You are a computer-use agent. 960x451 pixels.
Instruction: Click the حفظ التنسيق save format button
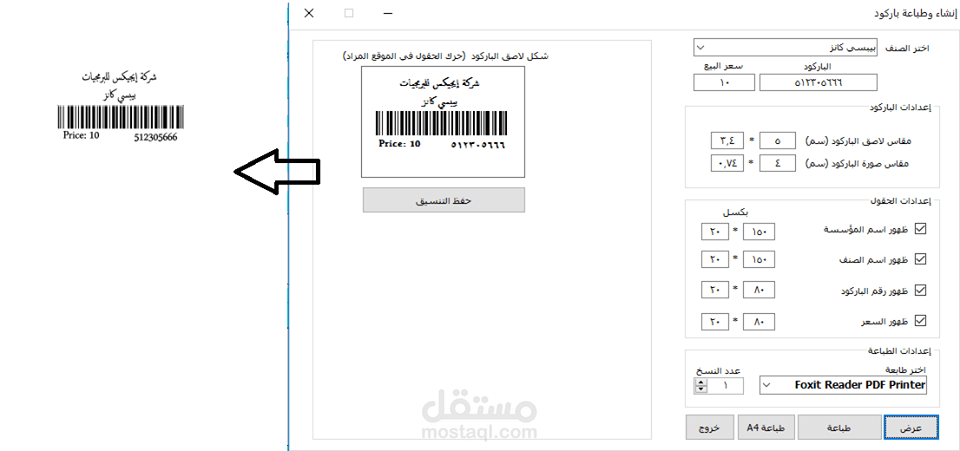coord(444,200)
